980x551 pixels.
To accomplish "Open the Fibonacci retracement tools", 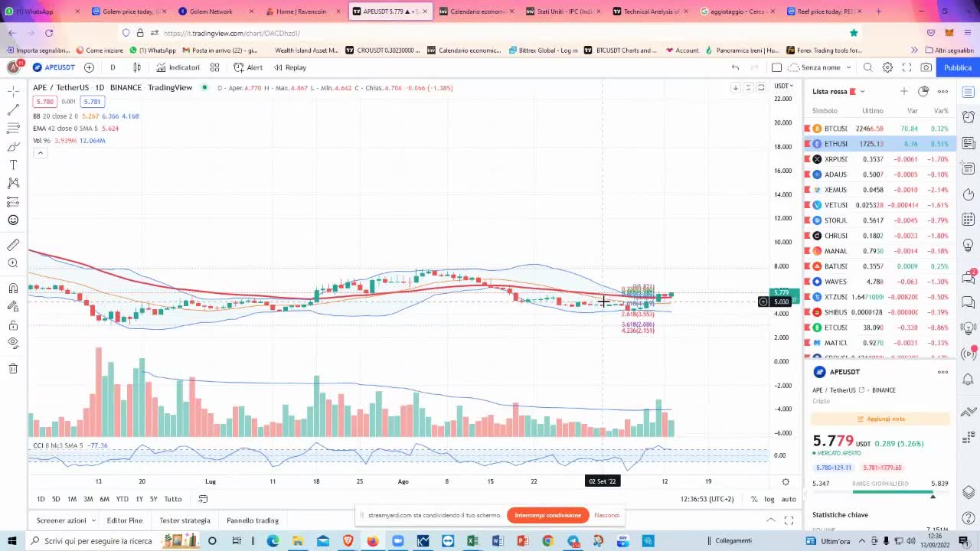I will [13, 128].
